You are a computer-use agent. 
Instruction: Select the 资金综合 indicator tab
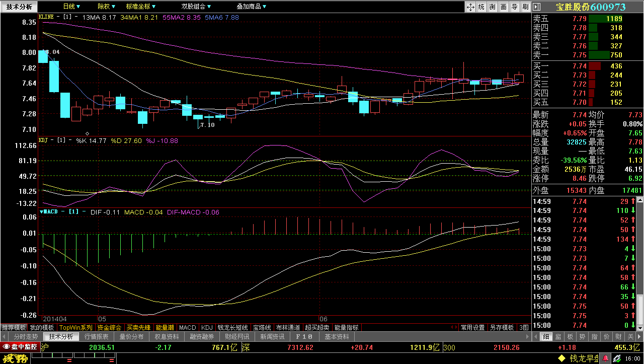109,327
